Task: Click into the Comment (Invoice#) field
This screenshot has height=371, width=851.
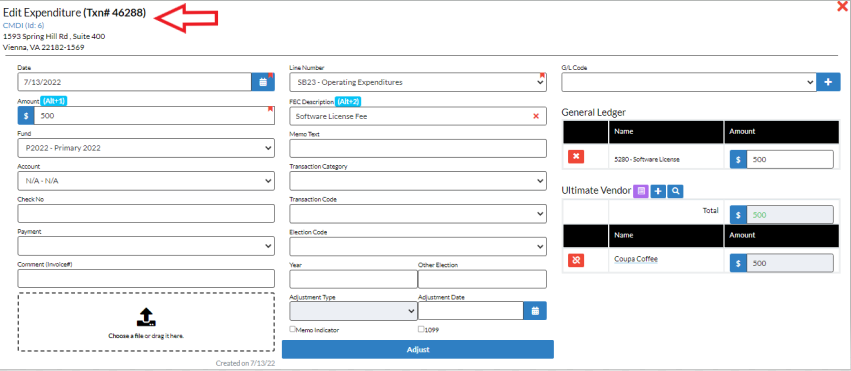Action: (146, 278)
